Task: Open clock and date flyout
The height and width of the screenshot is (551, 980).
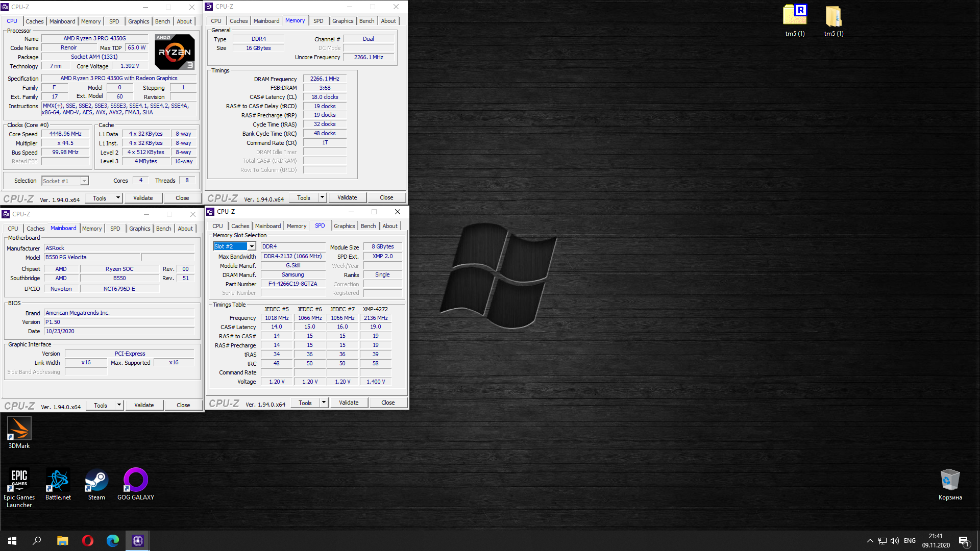Action: click(936, 541)
